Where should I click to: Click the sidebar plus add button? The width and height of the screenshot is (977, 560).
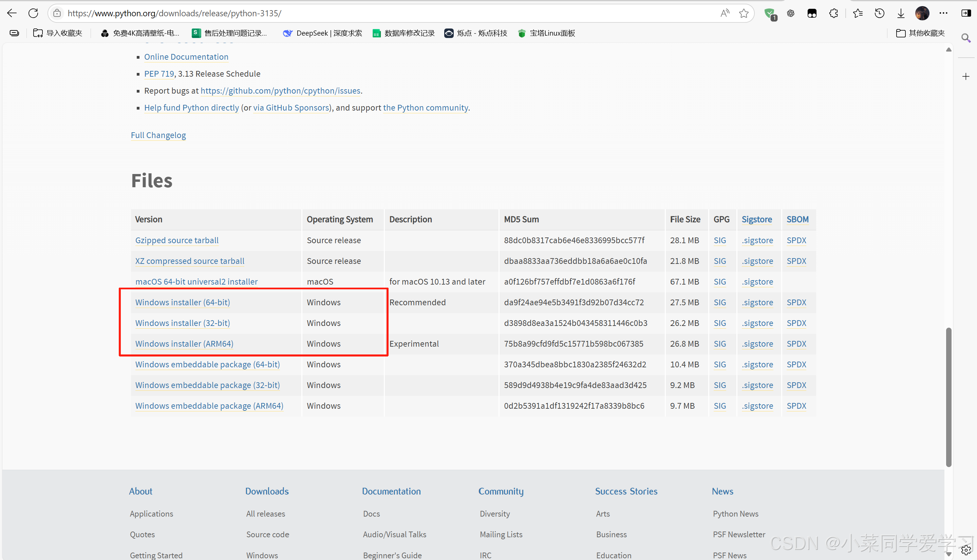coord(966,77)
